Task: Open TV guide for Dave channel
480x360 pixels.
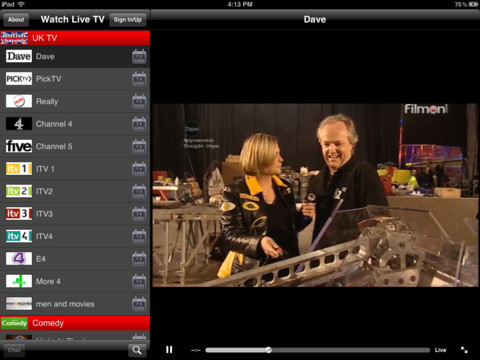Action: point(139,56)
